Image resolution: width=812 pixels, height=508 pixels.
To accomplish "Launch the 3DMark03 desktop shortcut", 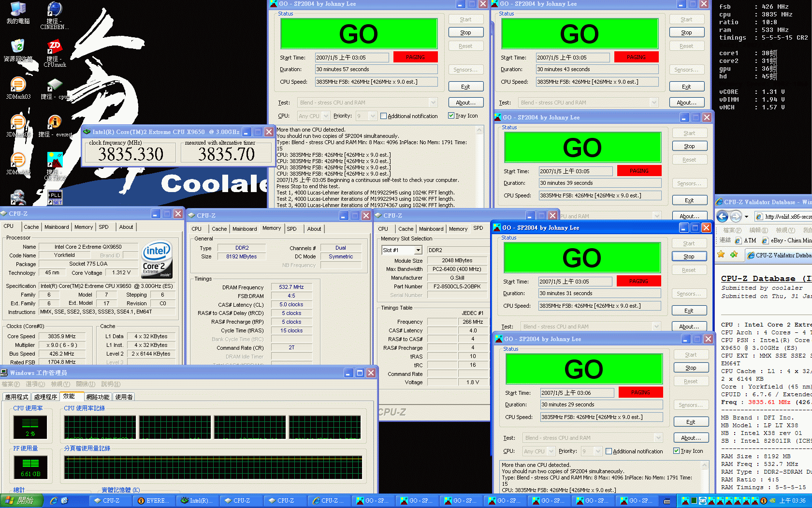I will click(x=18, y=88).
